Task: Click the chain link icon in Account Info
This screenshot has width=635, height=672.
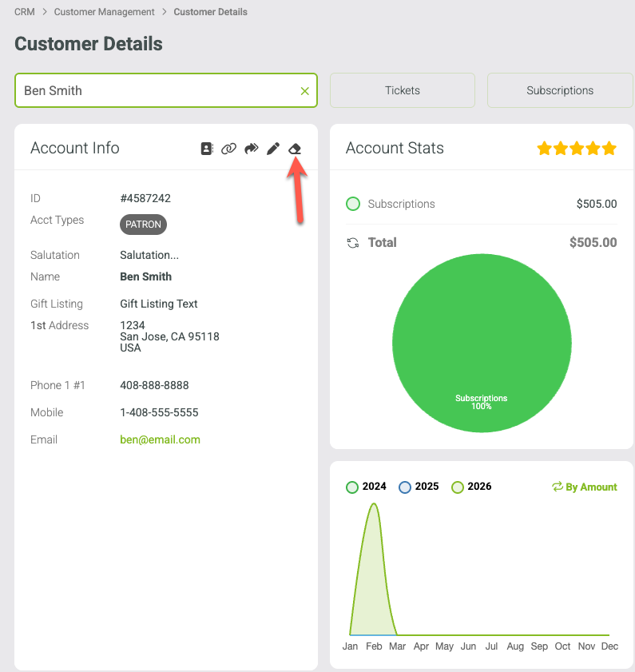Action: click(228, 149)
